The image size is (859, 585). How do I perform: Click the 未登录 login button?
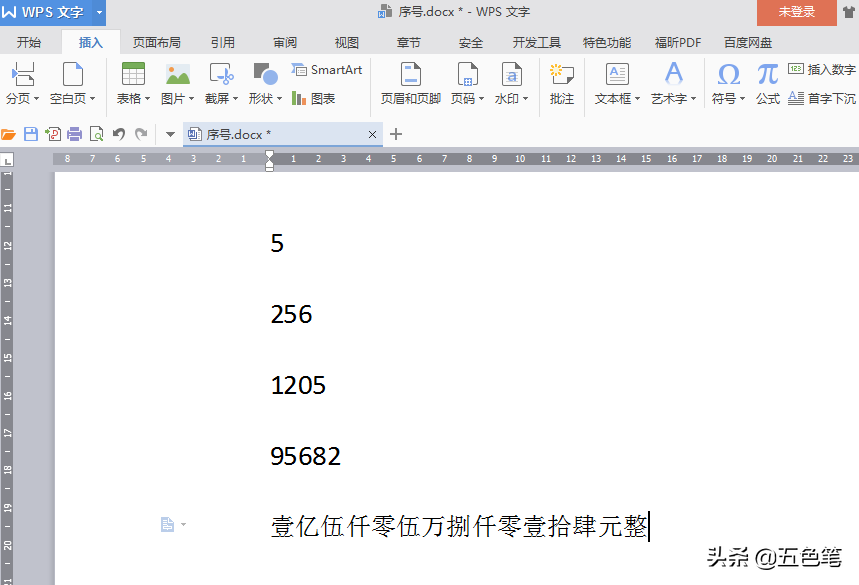pyautogui.click(x=797, y=12)
